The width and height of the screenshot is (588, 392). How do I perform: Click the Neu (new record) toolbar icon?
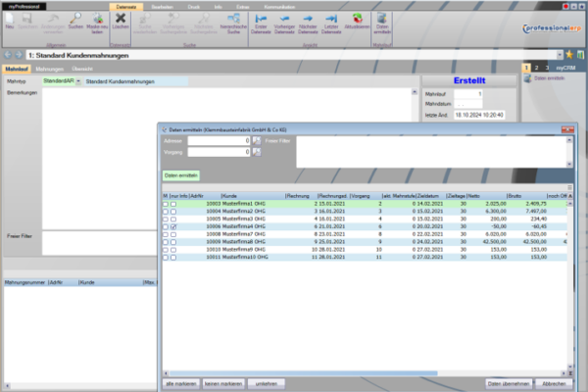[x=9, y=19]
